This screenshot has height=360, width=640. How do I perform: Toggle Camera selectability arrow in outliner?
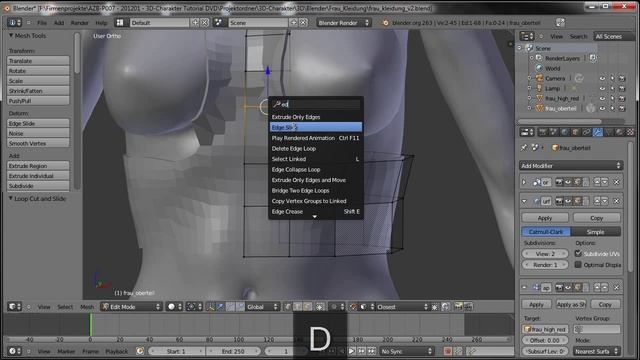point(612,78)
